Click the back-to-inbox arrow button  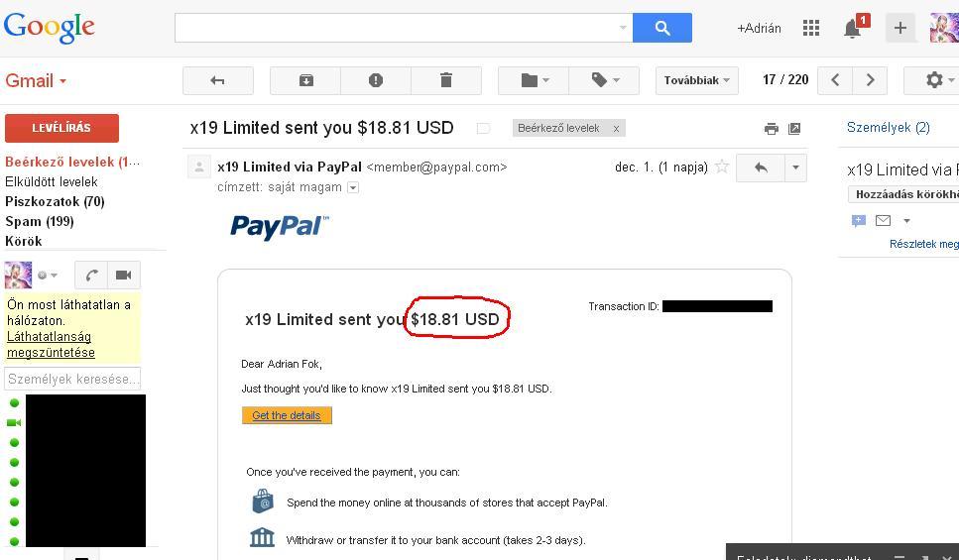[218, 80]
